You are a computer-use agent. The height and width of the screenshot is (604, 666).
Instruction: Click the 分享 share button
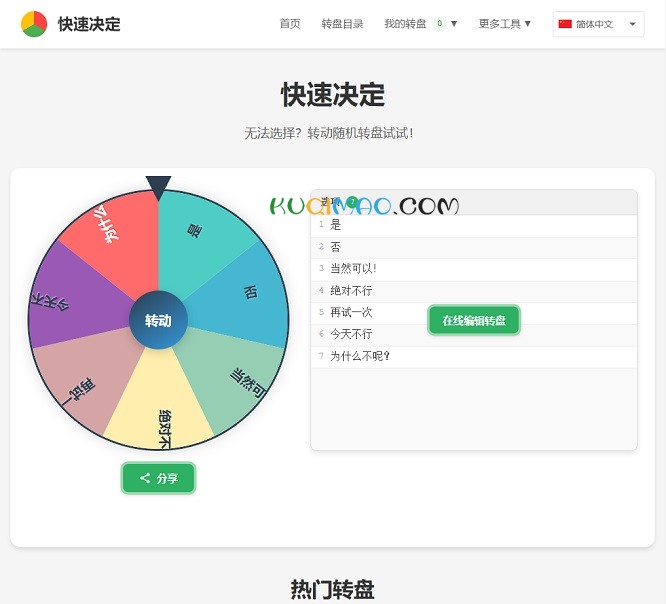[x=158, y=478]
